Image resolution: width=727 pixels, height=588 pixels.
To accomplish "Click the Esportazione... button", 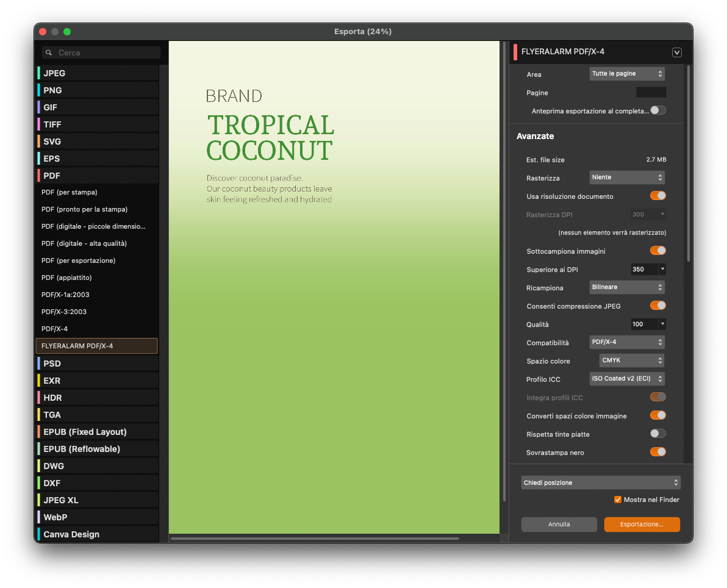I will click(642, 525).
